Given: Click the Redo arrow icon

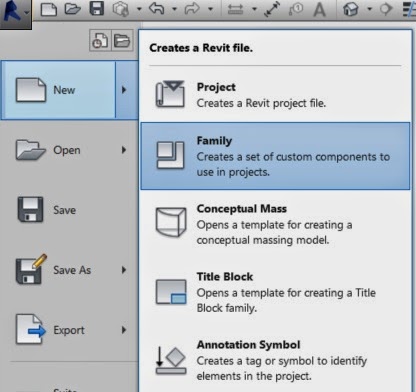Looking at the screenshot, I should pyautogui.click(x=192, y=9).
